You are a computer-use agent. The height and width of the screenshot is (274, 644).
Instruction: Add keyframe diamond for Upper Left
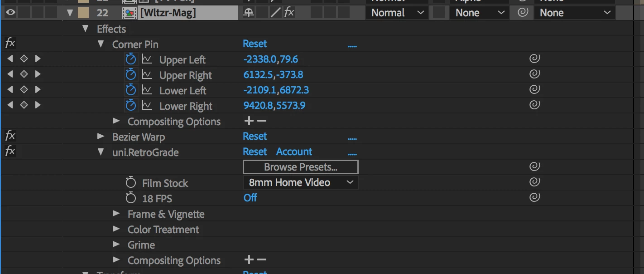[x=24, y=59]
